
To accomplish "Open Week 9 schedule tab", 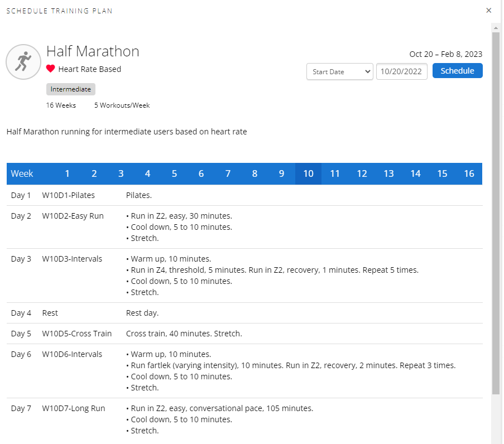I will tap(281, 173).
